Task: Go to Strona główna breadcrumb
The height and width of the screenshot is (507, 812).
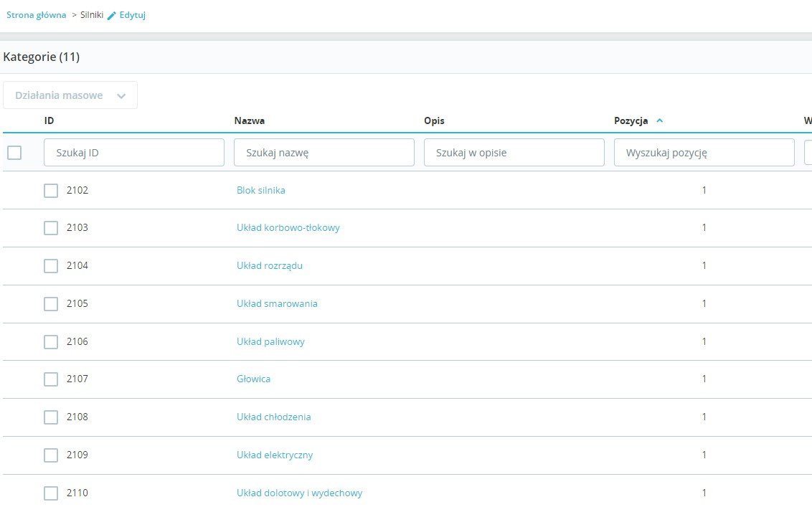Action: tap(37, 15)
